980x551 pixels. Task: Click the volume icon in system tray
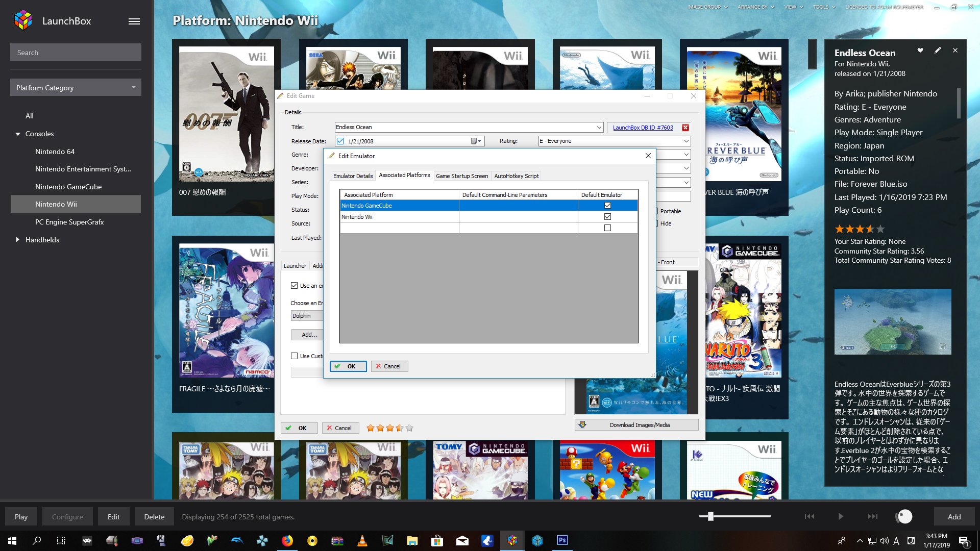click(884, 541)
